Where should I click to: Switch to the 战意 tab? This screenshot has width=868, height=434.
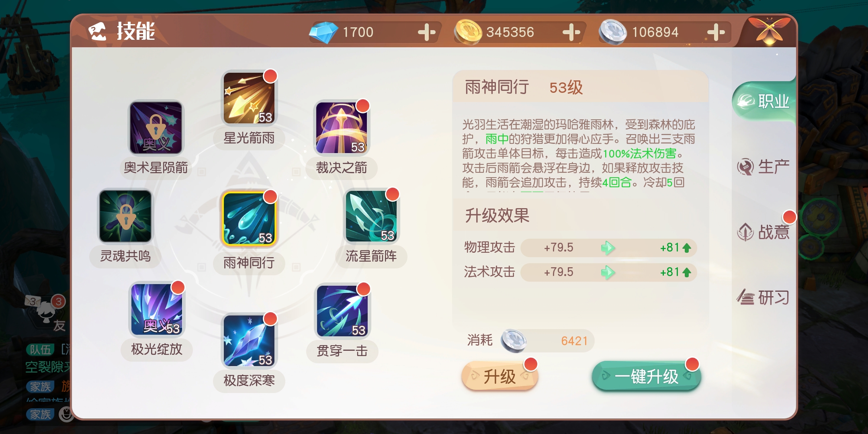pos(764,232)
